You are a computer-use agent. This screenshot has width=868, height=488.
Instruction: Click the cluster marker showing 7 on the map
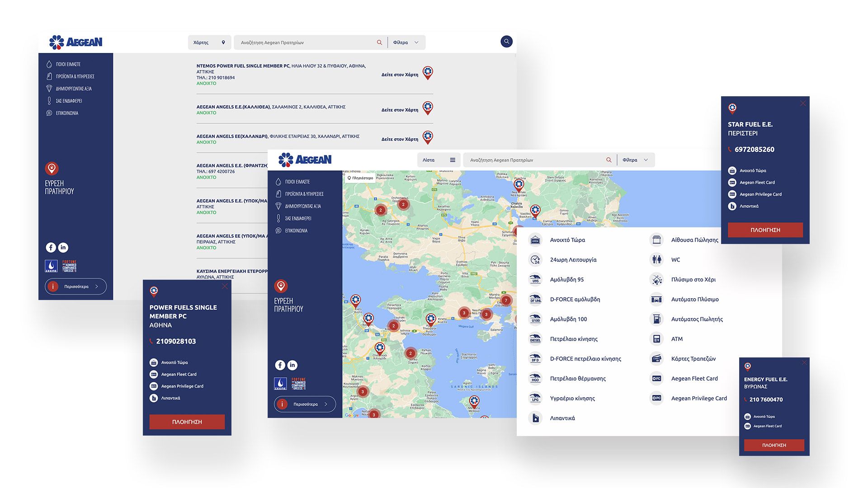pos(506,300)
